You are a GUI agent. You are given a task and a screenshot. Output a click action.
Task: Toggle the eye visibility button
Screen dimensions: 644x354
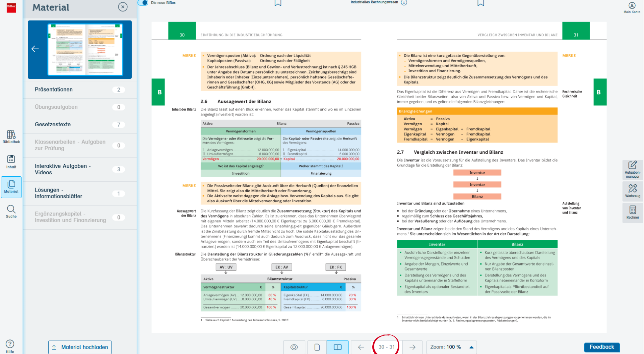[x=294, y=347]
